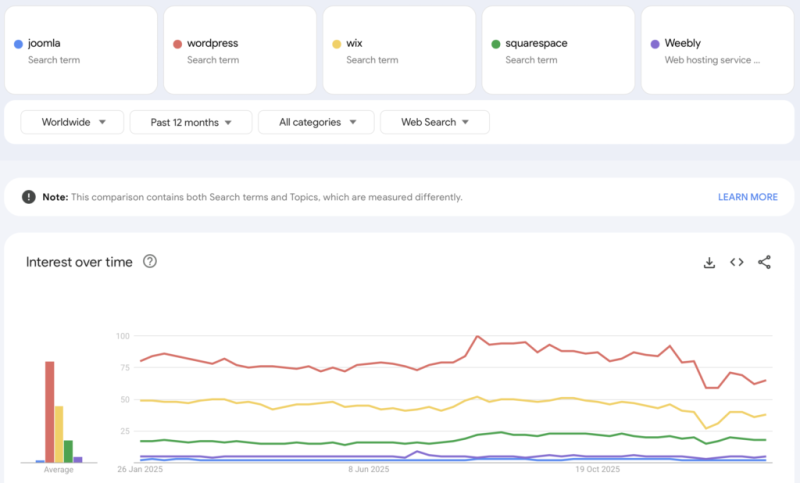Select the Weebly topic card

click(x=717, y=50)
